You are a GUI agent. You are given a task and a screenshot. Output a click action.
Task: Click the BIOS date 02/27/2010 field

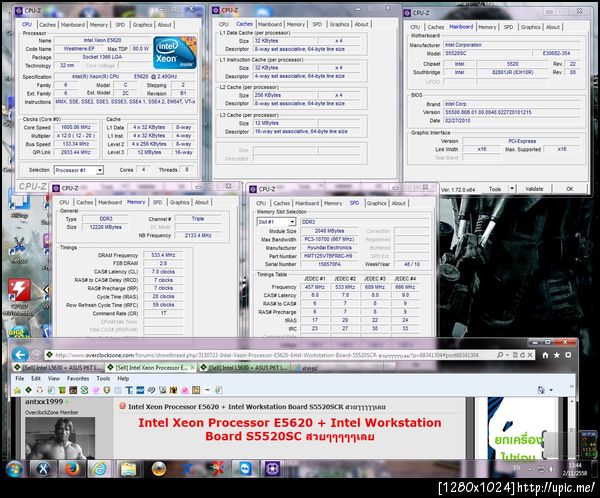[513, 121]
